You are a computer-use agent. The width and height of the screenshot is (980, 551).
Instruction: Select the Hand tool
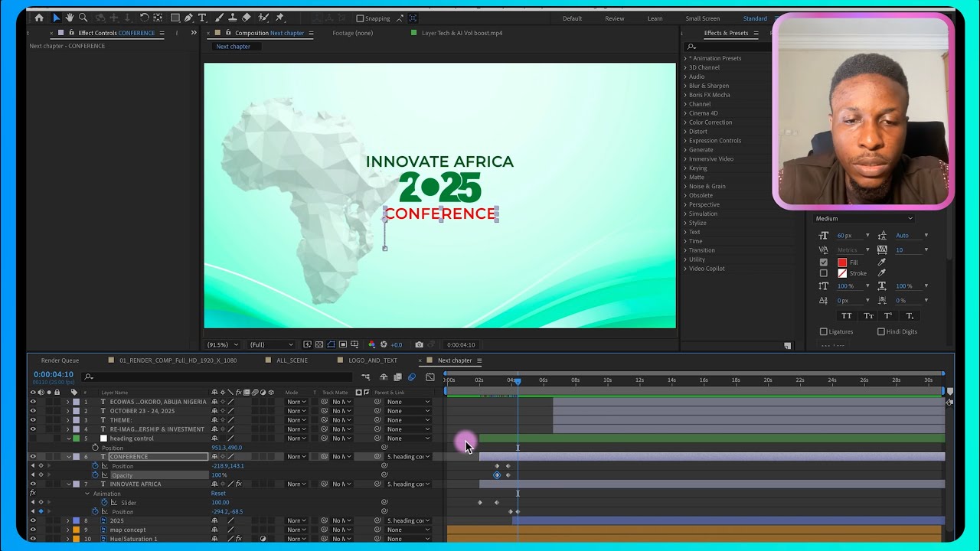click(69, 18)
